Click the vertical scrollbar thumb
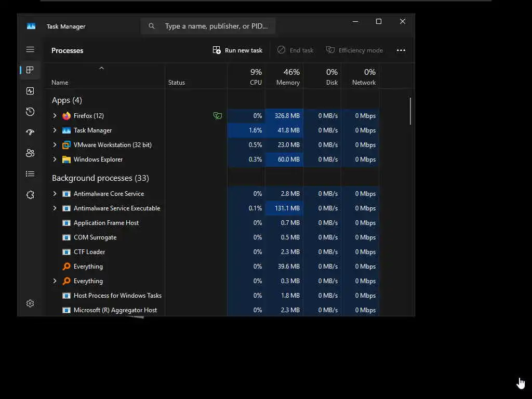Screen dimensions: 532x399 [x=410, y=111]
